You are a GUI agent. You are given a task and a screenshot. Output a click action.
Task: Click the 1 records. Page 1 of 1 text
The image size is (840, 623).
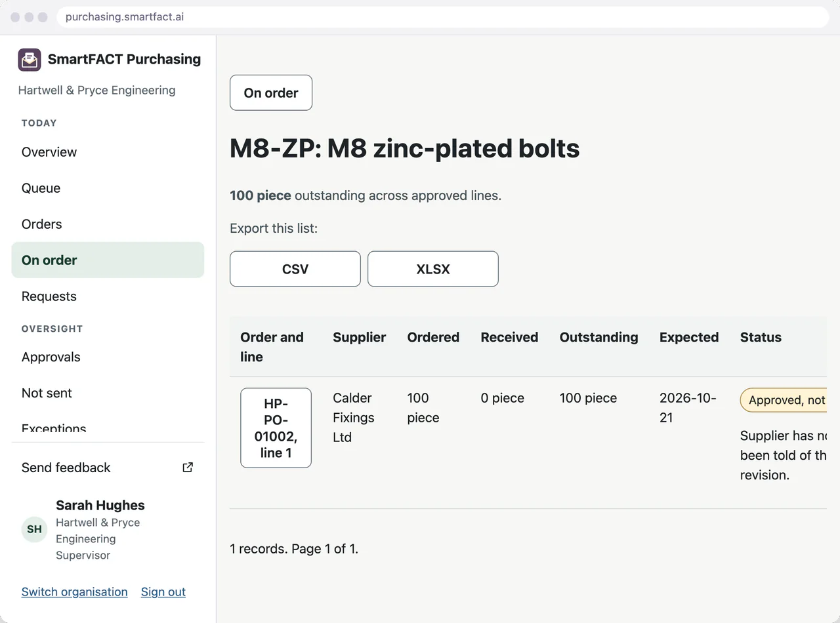click(294, 549)
